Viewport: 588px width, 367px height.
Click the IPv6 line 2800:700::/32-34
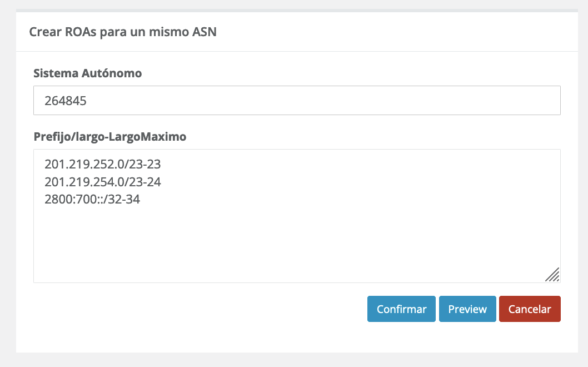click(x=92, y=199)
